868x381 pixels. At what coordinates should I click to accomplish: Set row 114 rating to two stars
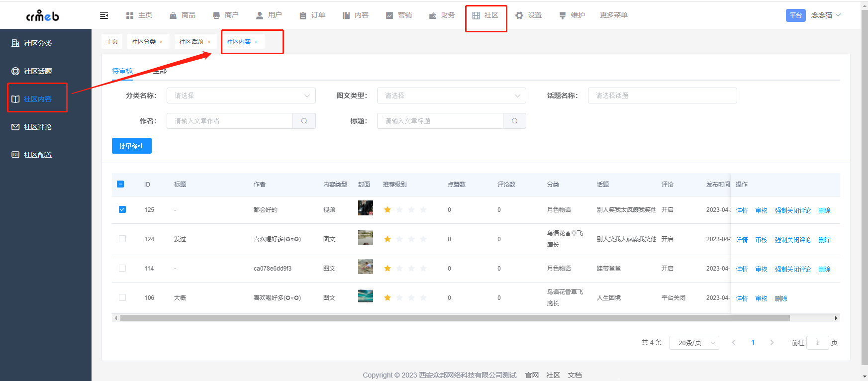pos(399,269)
